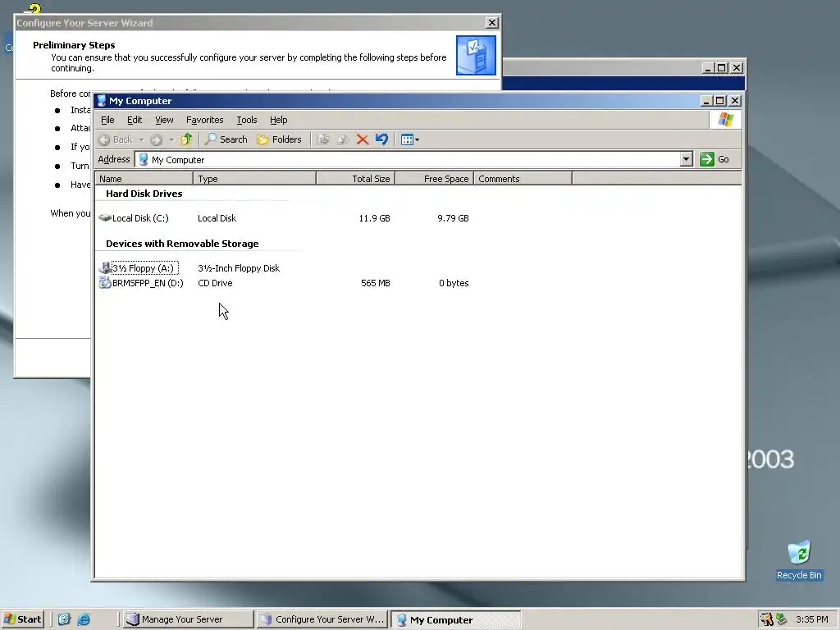Launch Internet Explorer from quick launch
Viewport: 840px width, 630px height.
[84, 619]
